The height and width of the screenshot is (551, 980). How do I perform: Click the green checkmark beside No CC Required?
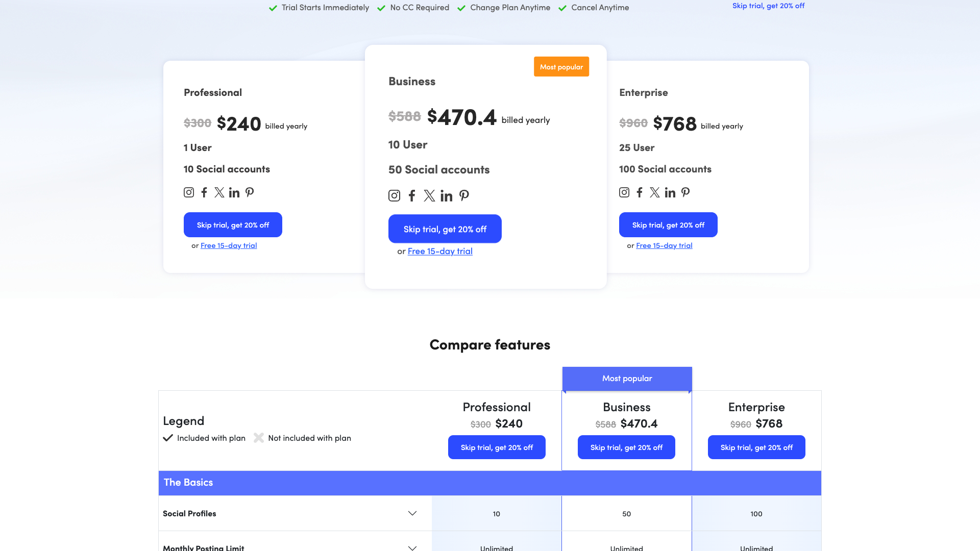(381, 8)
